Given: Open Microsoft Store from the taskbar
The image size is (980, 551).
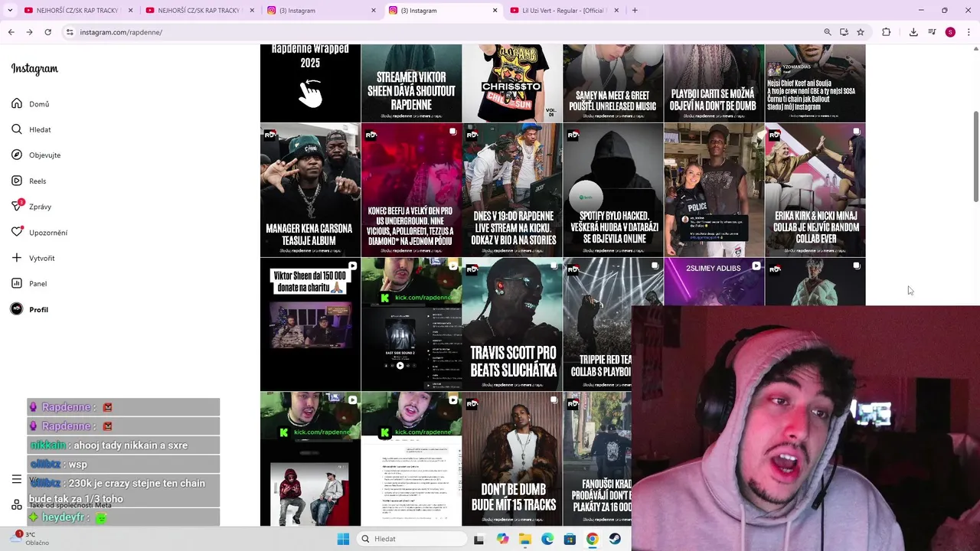Looking at the screenshot, I should tap(570, 539).
